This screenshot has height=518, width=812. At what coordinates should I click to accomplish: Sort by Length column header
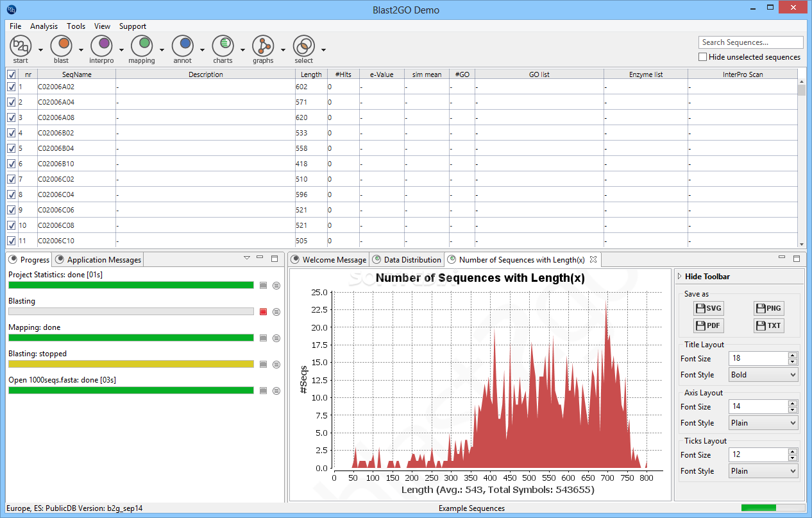pos(311,74)
